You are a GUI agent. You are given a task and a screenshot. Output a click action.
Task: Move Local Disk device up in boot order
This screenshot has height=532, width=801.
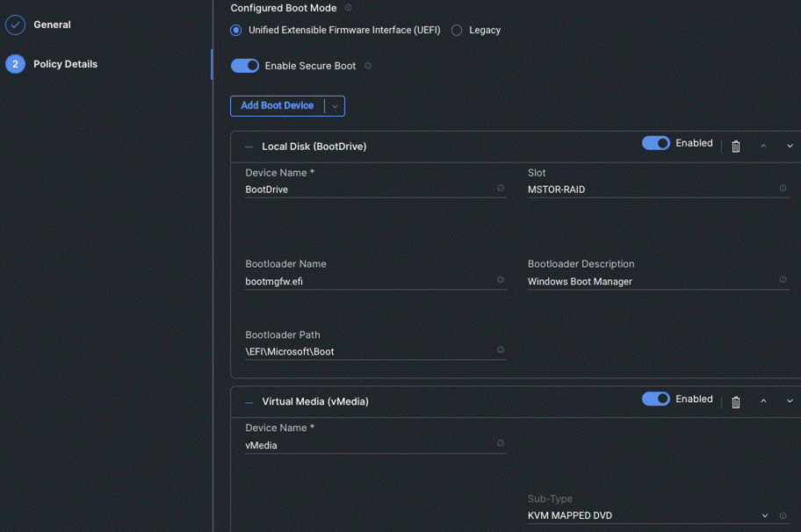click(x=762, y=146)
